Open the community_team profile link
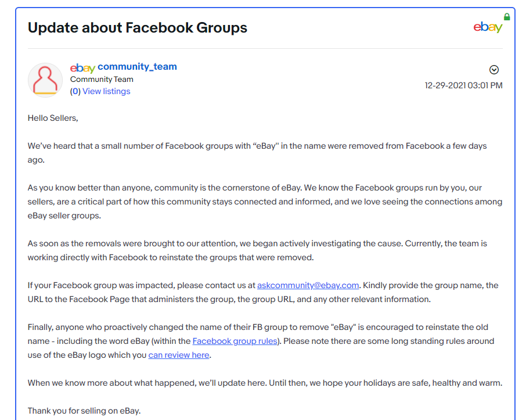The height and width of the screenshot is (420, 526). 137,66
